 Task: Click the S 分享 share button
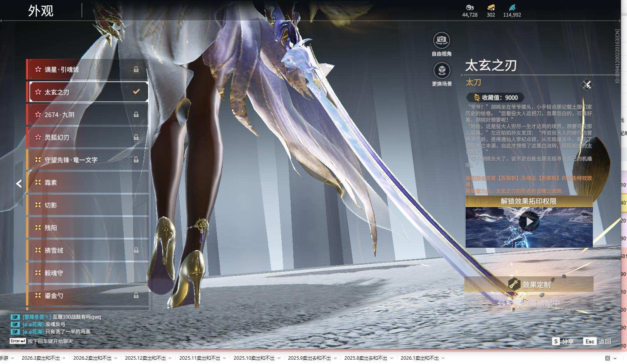click(563, 342)
